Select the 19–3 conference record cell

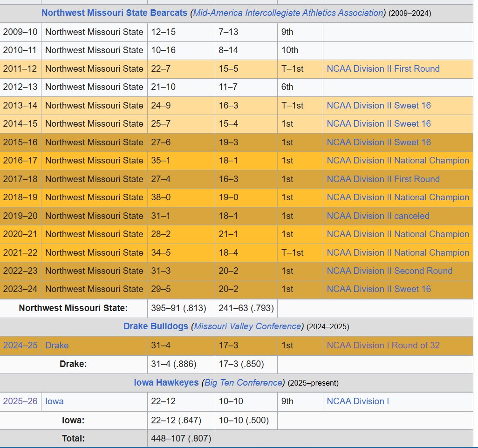(246, 143)
